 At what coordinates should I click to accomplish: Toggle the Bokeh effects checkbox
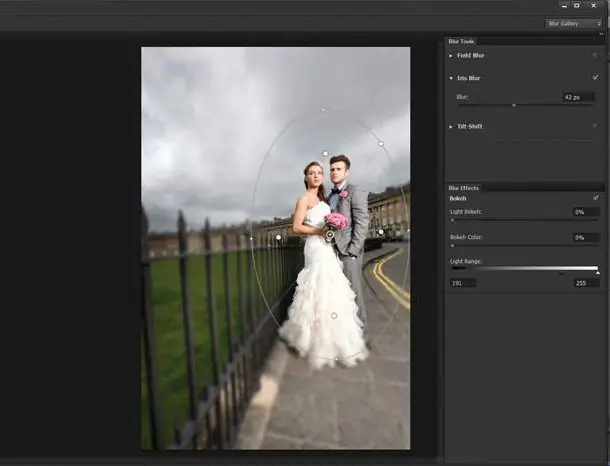595,198
